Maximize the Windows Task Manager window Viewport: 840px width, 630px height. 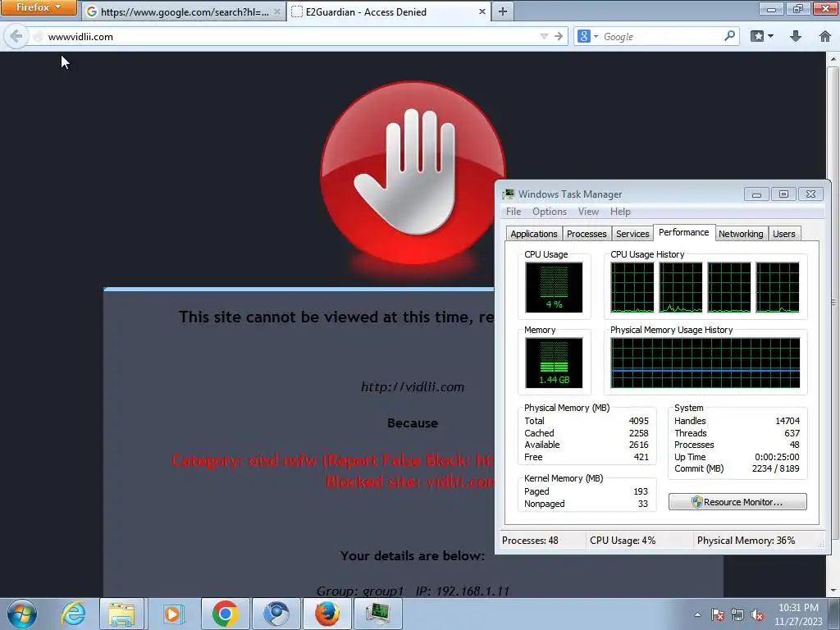pyautogui.click(x=783, y=194)
